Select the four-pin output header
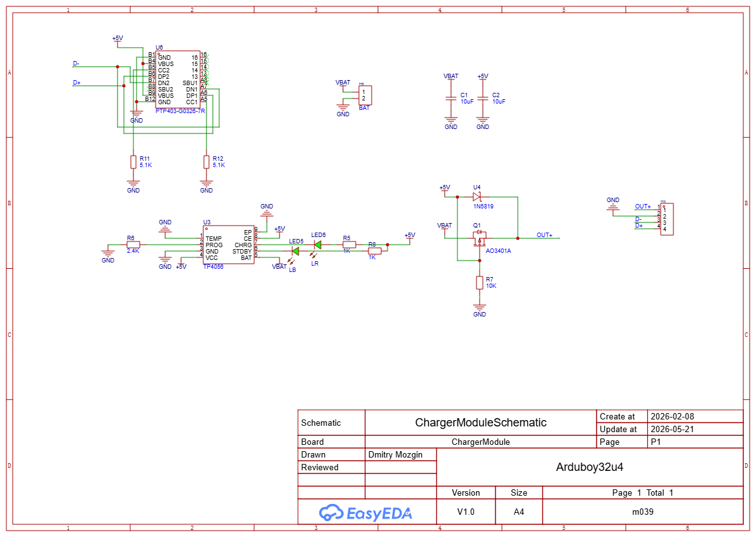Viewport: 756px width, 537px height. [x=667, y=219]
